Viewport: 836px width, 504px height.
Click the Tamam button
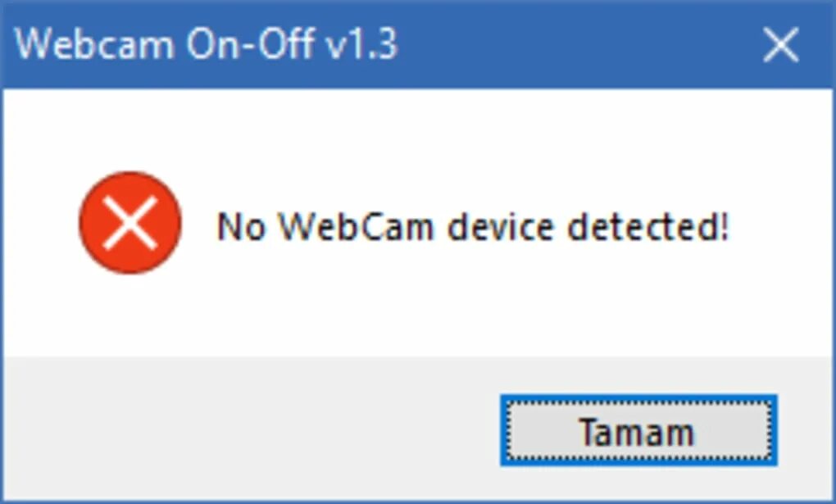pos(638,432)
